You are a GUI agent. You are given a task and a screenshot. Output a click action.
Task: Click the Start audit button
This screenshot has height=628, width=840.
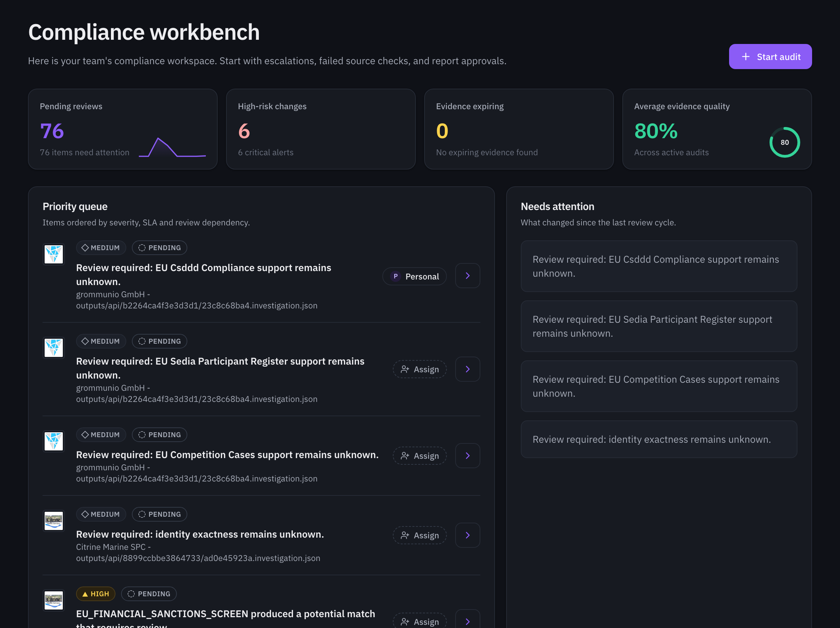coord(770,57)
